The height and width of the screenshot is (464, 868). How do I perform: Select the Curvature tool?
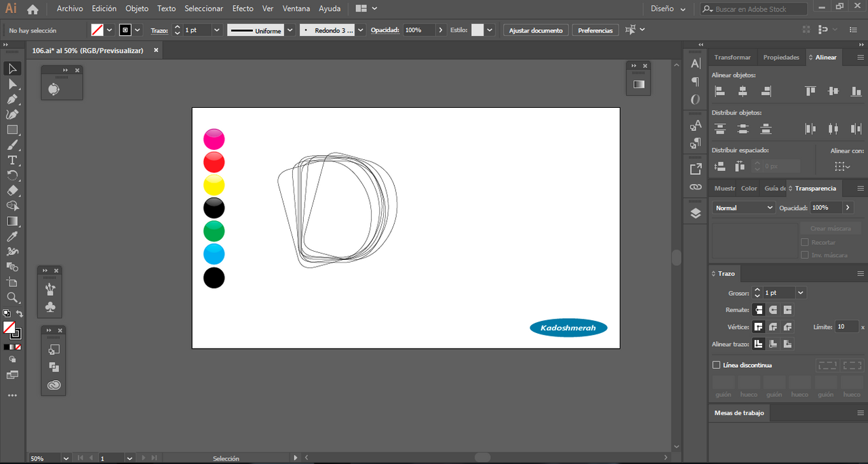pos(12,115)
